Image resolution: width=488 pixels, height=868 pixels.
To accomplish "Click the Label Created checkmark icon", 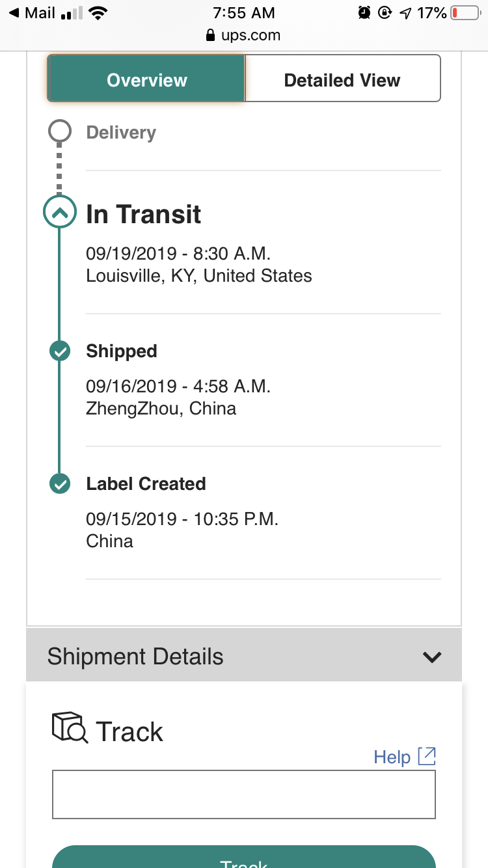I will coord(59,484).
